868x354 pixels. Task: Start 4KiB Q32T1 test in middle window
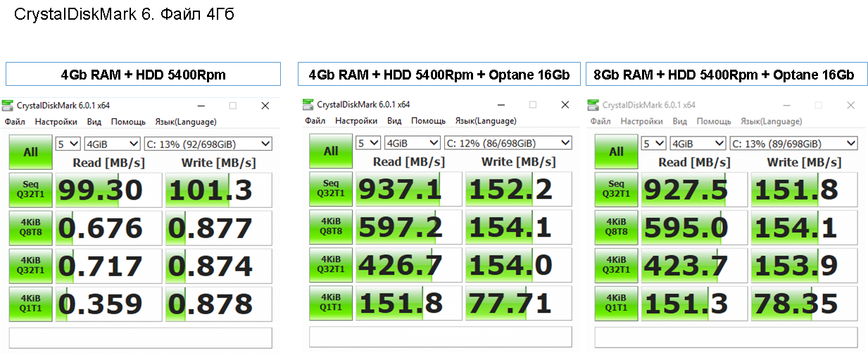(331, 265)
